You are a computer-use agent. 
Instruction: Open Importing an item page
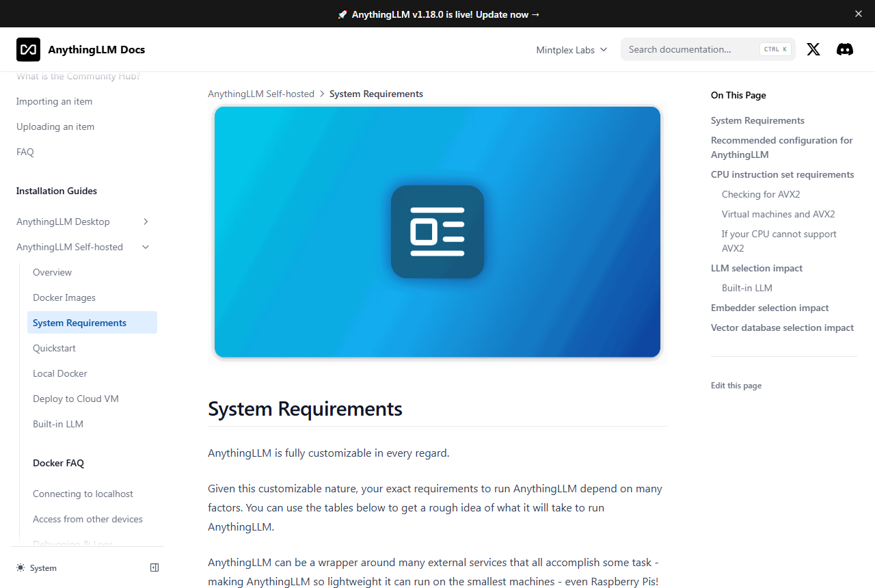point(54,101)
